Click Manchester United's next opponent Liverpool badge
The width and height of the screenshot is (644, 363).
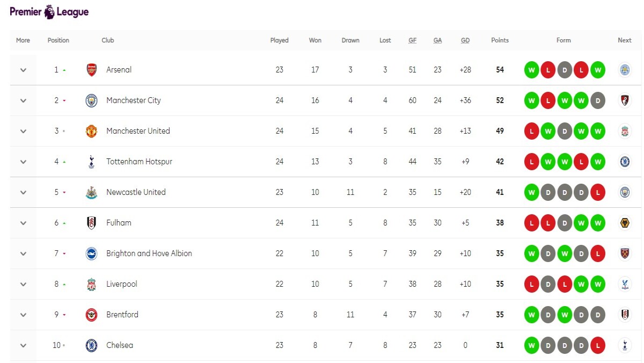625,131
